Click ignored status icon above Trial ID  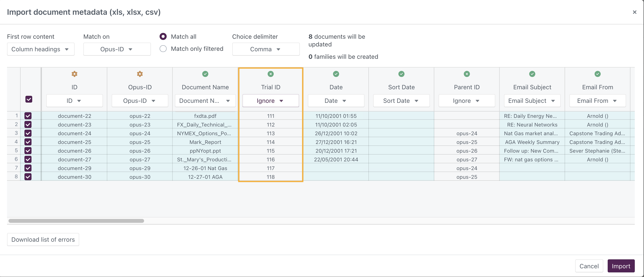tap(271, 74)
